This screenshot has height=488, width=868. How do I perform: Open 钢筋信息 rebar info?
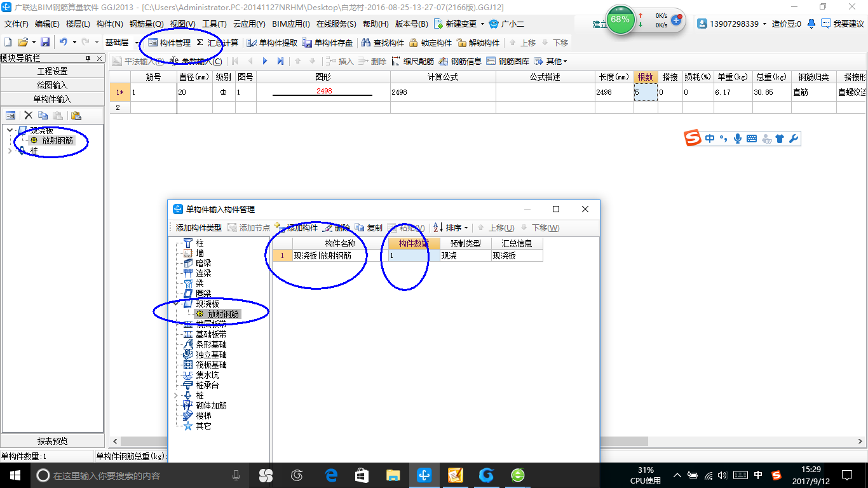pos(460,62)
